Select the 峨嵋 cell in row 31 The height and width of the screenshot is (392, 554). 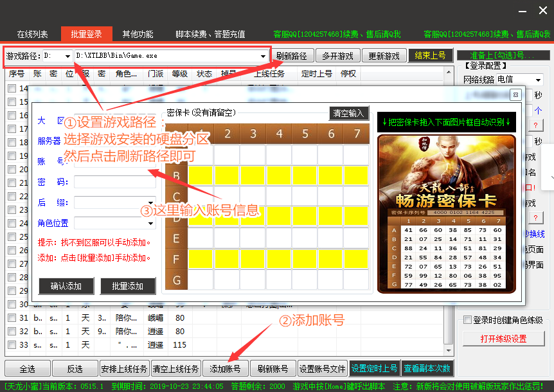(x=156, y=318)
